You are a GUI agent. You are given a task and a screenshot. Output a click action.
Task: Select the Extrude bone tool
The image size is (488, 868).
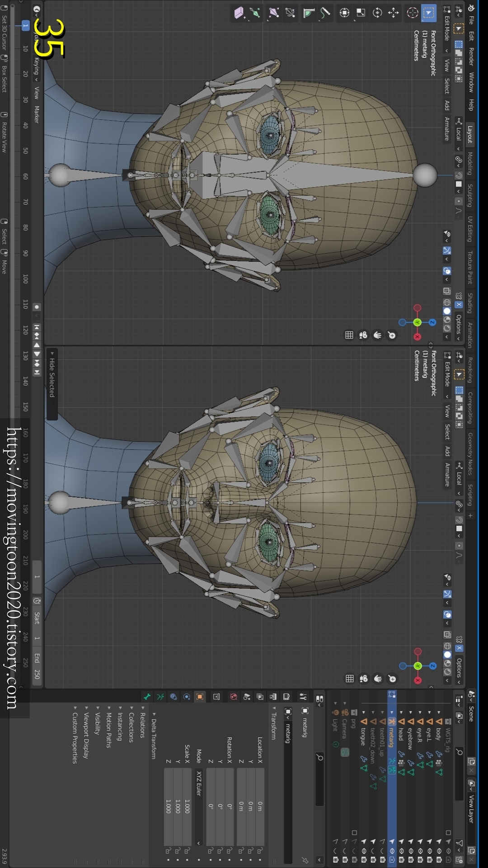[255, 13]
